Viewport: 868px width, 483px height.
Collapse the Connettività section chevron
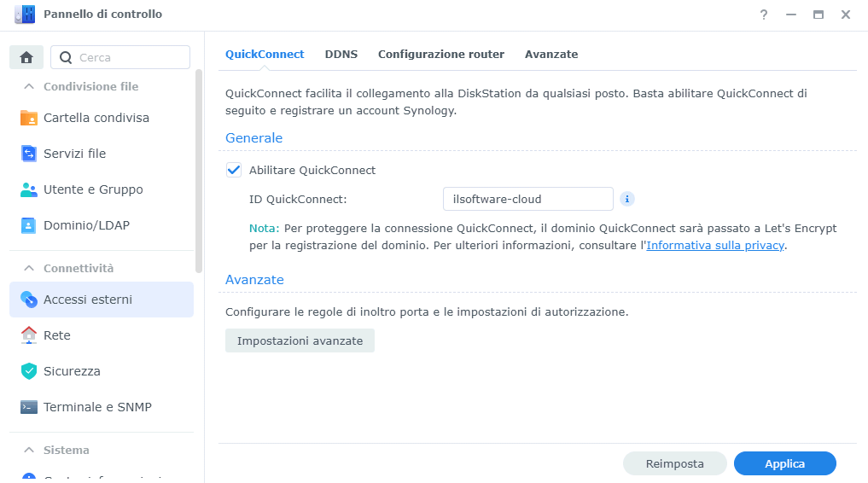click(x=29, y=268)
